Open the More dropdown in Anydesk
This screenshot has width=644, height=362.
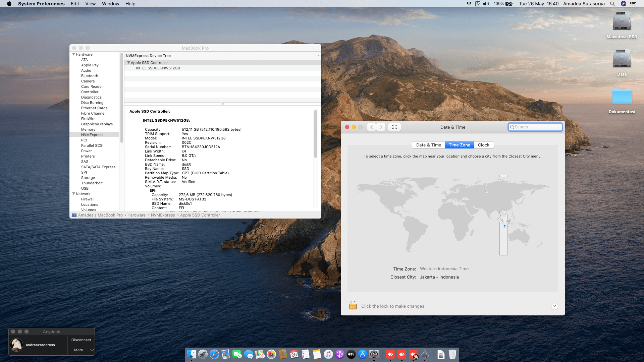82,350
